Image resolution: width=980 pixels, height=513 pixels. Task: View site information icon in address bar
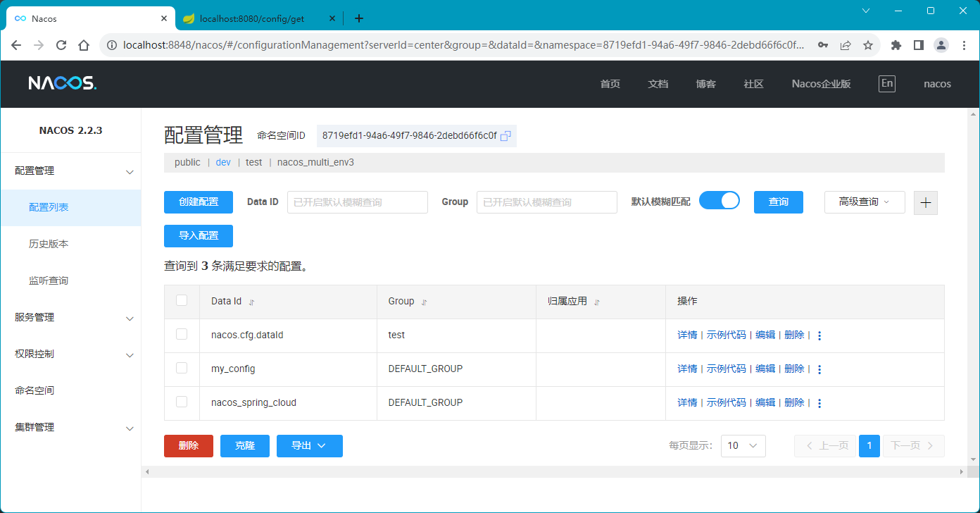(111, 45)
